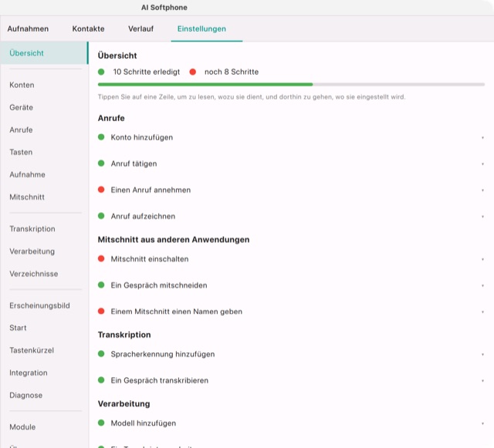Open the Aufnahmen tab
The image size is (494, 448).
pyautogui.click(x=28, y=29)
